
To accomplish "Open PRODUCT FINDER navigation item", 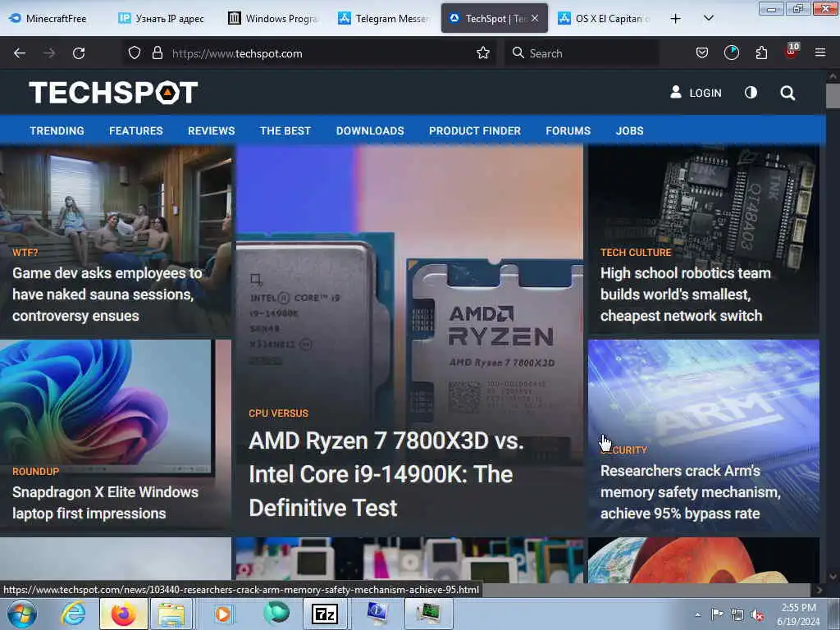I will (475, 130).
